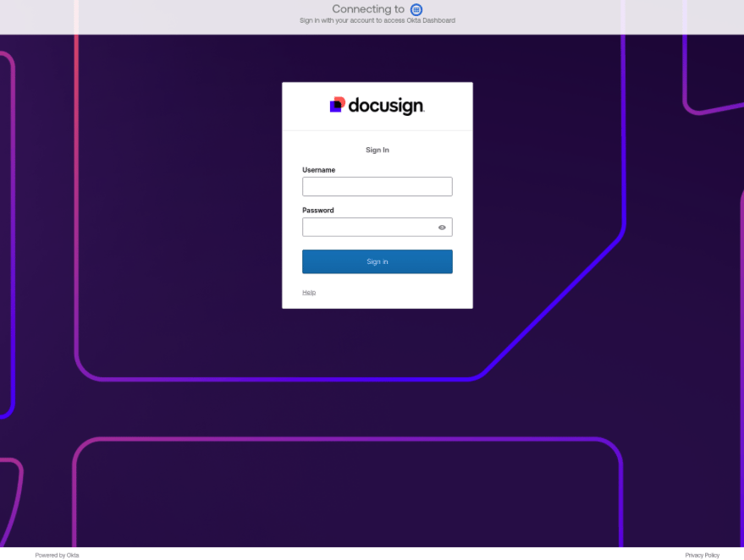Open the Privacy Policy link
744x560 pixels.
(702, 555)
